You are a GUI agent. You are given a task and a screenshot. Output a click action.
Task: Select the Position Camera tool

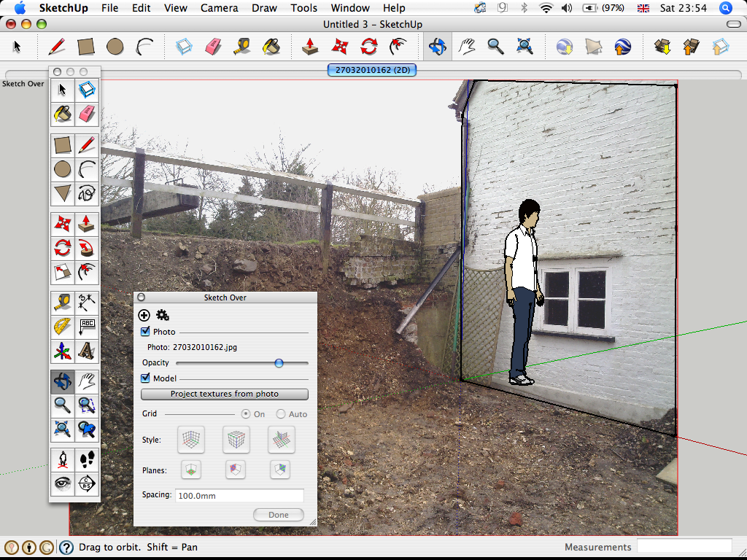point(63,460)
